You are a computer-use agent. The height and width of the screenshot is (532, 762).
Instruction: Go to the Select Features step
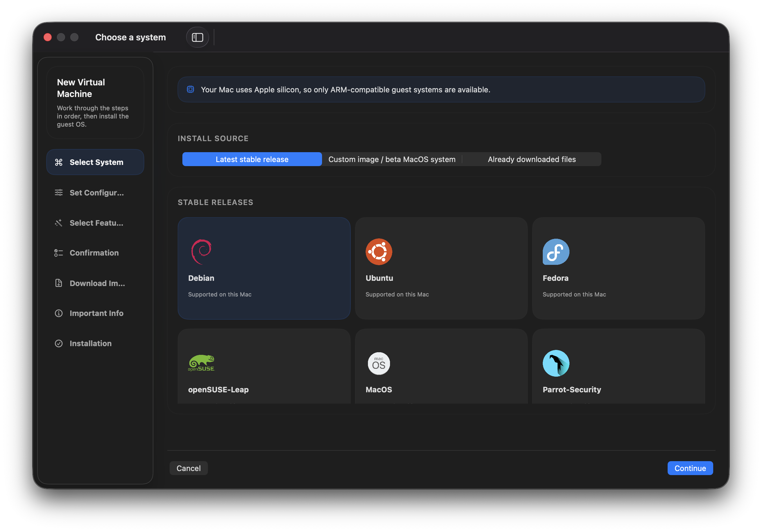95,223
